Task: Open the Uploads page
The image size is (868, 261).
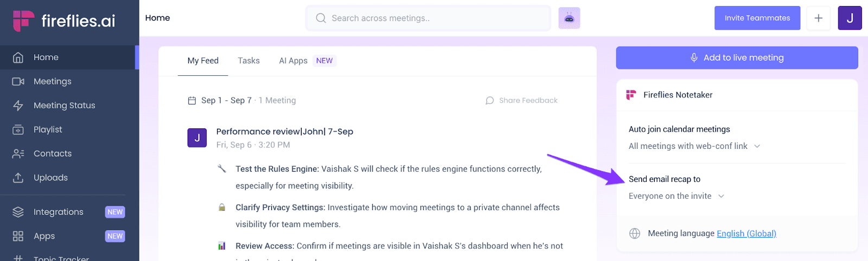Action: [x=69, y=178]
